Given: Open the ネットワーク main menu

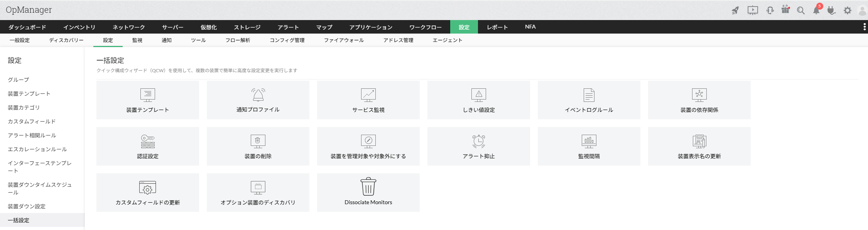Looking at the screenshot, I should click(x=129, y=27).
